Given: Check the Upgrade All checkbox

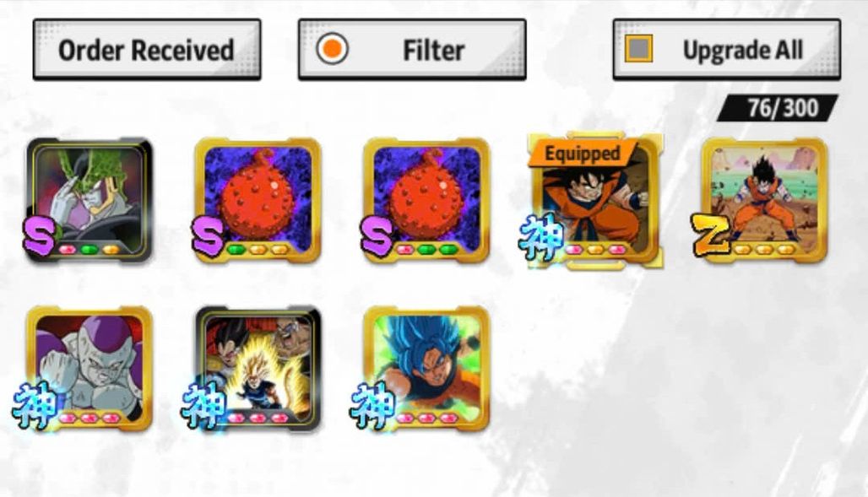Looking at the screenshot, I should 638,49.
